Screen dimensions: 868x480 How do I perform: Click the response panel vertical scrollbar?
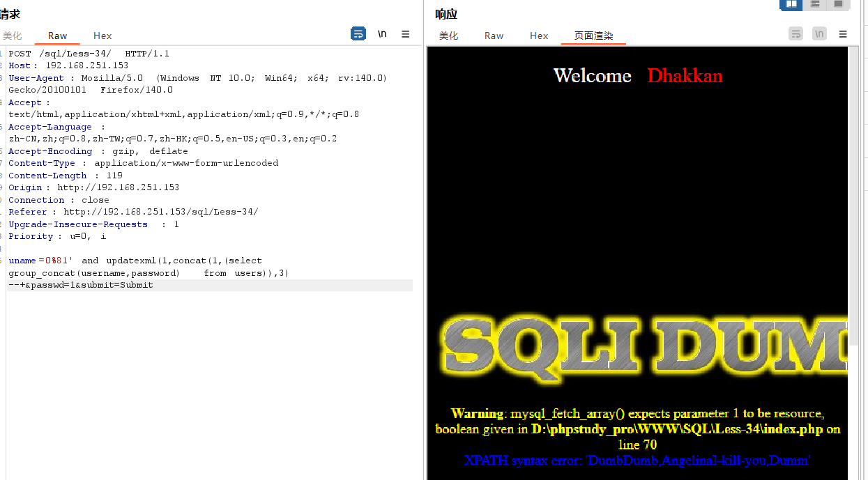point(853,195)
